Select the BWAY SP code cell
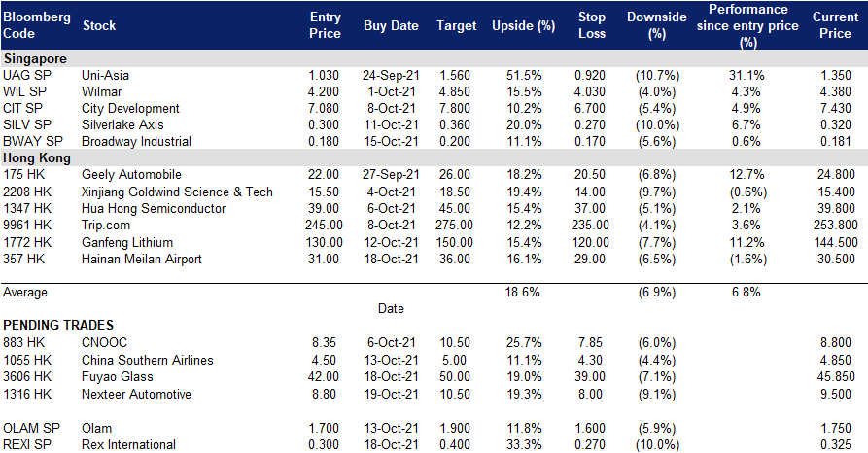This screenshot has height=453, width=868. [x=33, y=142]
